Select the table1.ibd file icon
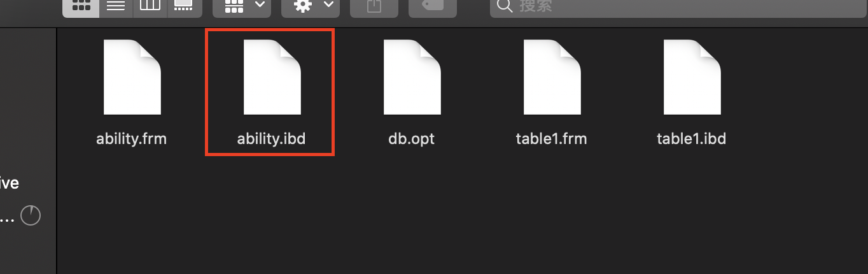This screenshot has width=868, height=274. click(692, 77)
